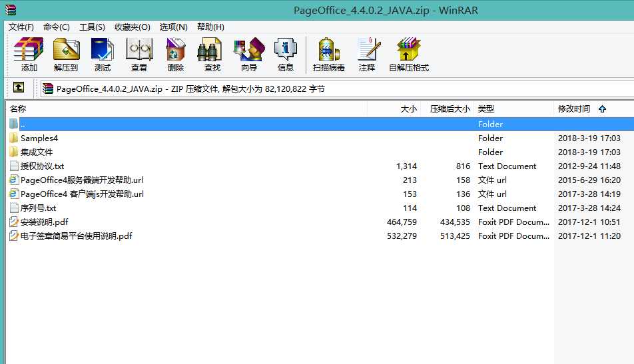
Task: Click the 电子签章简易平台使用说明.pdf icon
Action: (x=14, y=236)
